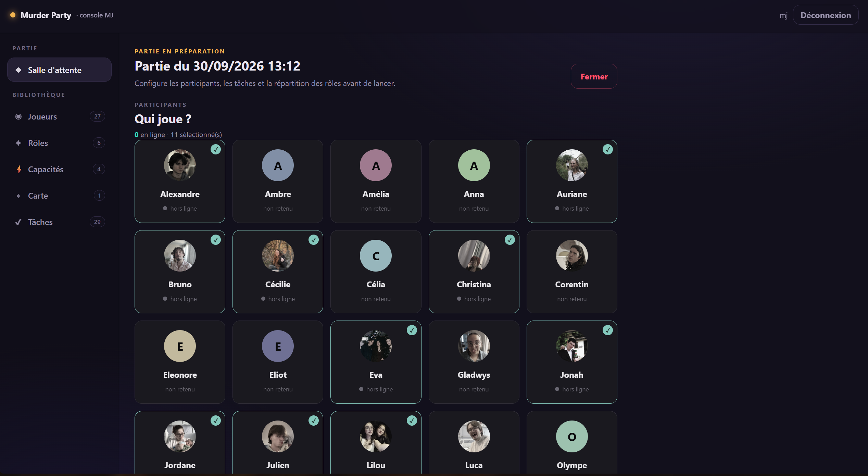The image size is (868, 476).
Task: Click the orange dot Murder Party logo
Action: [x=13, y=15]
